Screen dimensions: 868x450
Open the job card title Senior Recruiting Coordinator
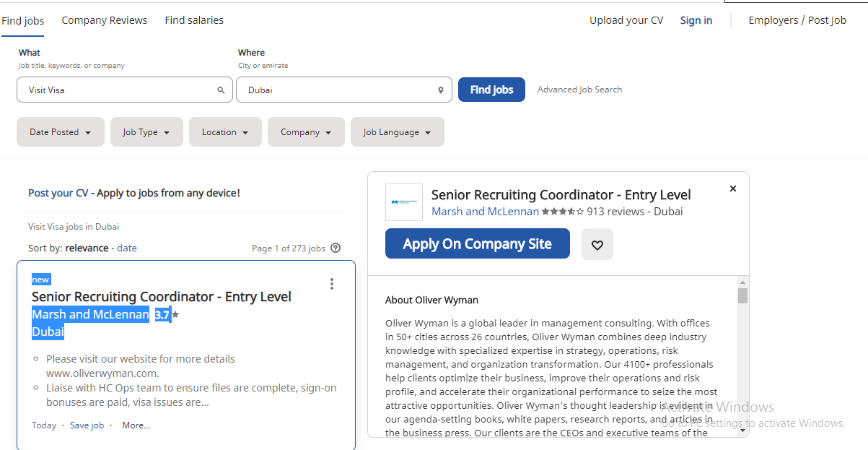[162, 297]
